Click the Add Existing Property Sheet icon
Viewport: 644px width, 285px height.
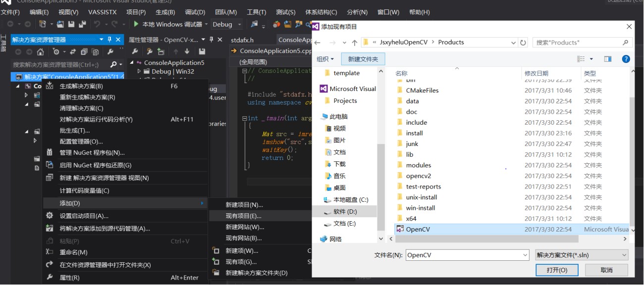[x=161, y=51]
